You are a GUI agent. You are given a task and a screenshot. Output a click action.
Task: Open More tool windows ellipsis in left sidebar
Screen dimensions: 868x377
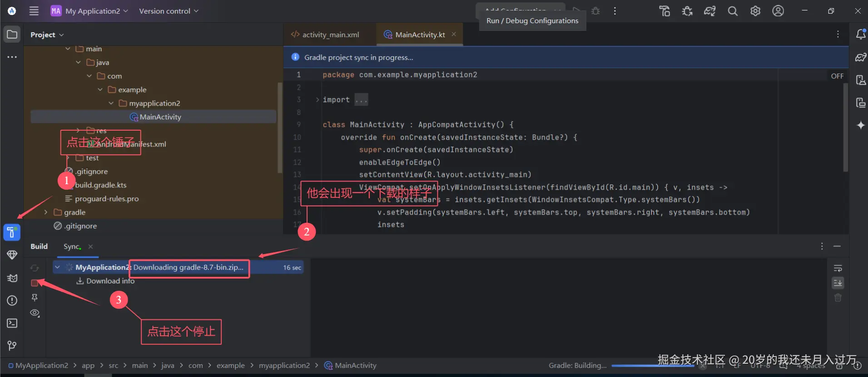[x=12, y=57]
